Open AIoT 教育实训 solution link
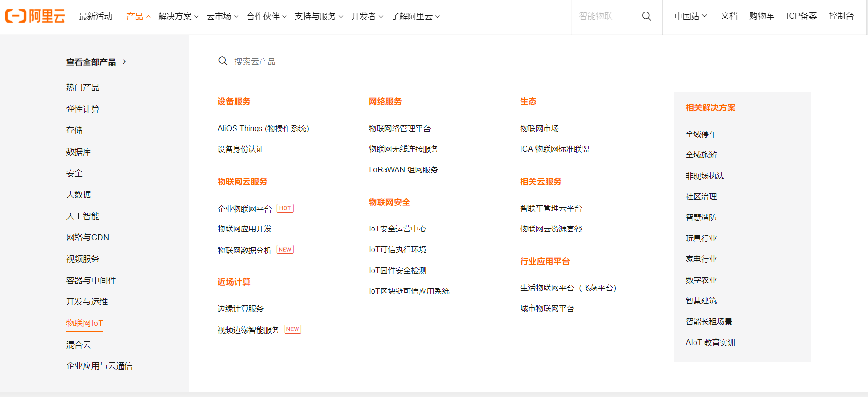The height and width of the screenshot is (397, 868). pyautogui.click(x=710, y=343)
